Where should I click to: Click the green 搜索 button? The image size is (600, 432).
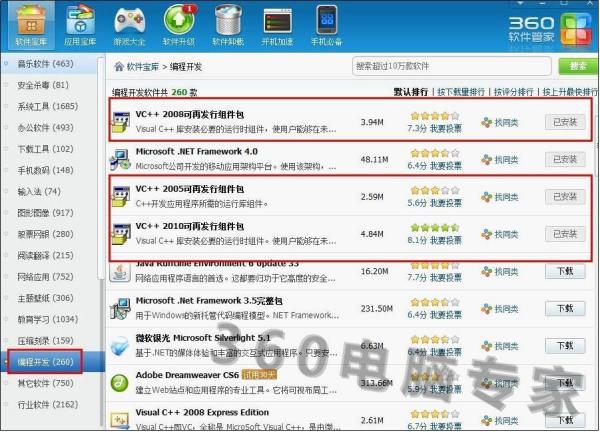[578, 66]
